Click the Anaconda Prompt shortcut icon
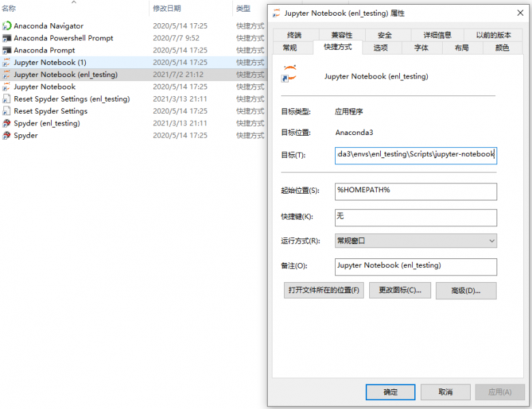 click(x=7, y=50)
